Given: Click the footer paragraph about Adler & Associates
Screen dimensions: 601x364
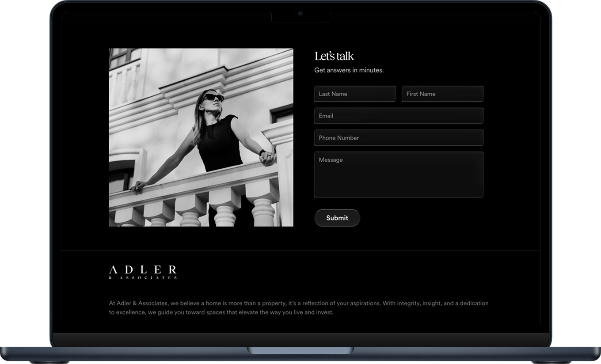Looking at the screenshot, I should pyautogui.click(x=299, y=308).
